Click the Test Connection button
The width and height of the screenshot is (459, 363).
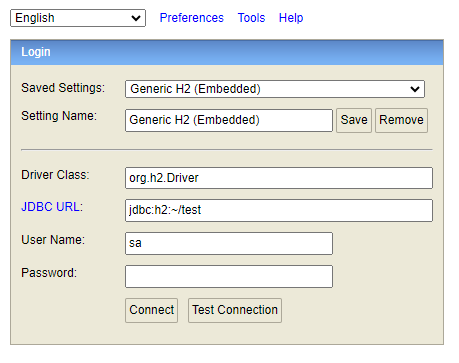235,310
